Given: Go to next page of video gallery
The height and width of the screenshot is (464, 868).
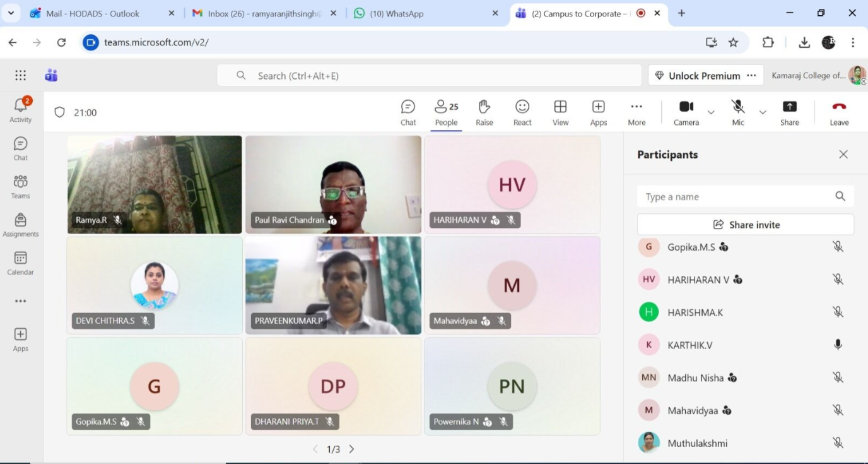Looking at the screenshot, I should click(x=352, y=449).
